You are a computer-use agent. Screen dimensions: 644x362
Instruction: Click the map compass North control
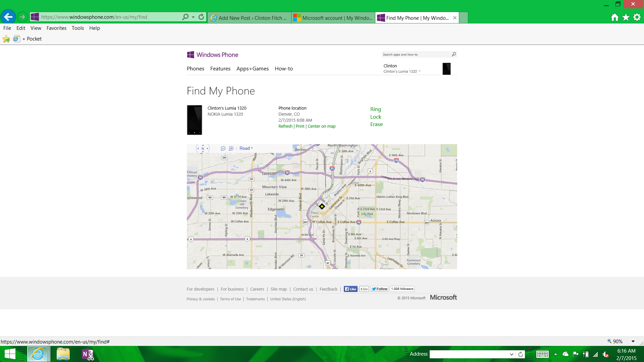coord(203,148)
